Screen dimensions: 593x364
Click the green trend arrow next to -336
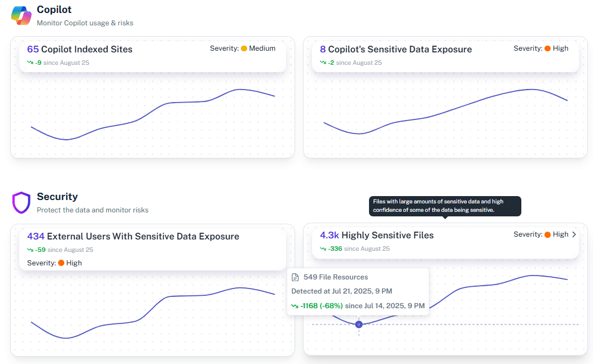(x=324, y=248)
